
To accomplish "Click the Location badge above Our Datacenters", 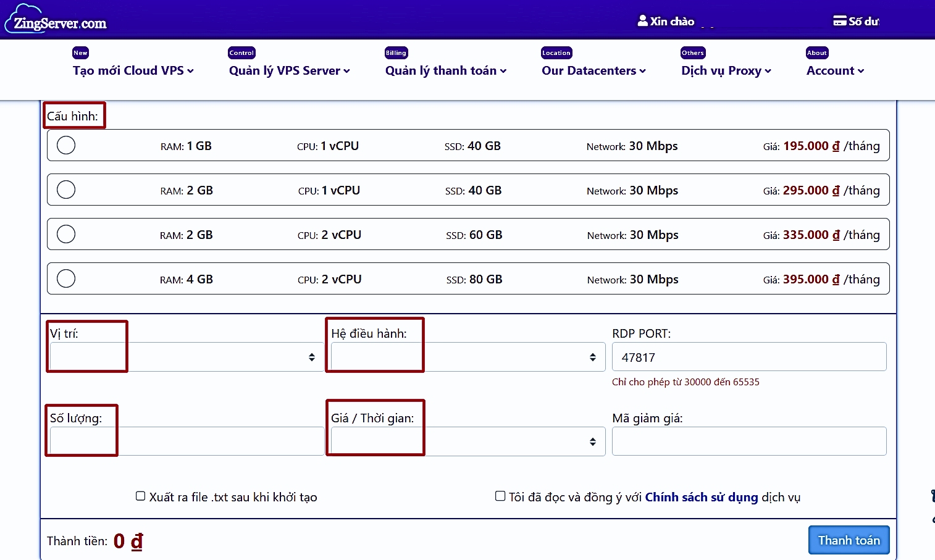I will [556, 52].
